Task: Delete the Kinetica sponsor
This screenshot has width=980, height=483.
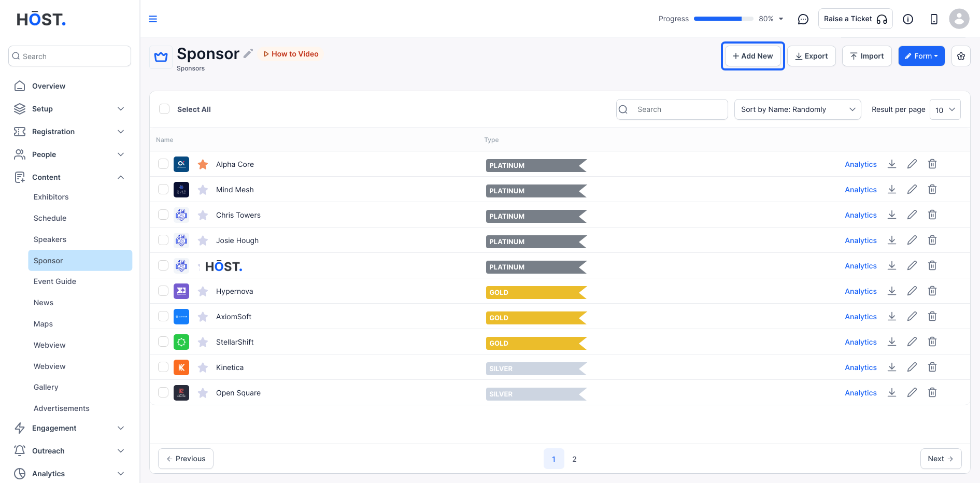Action: 932,367
